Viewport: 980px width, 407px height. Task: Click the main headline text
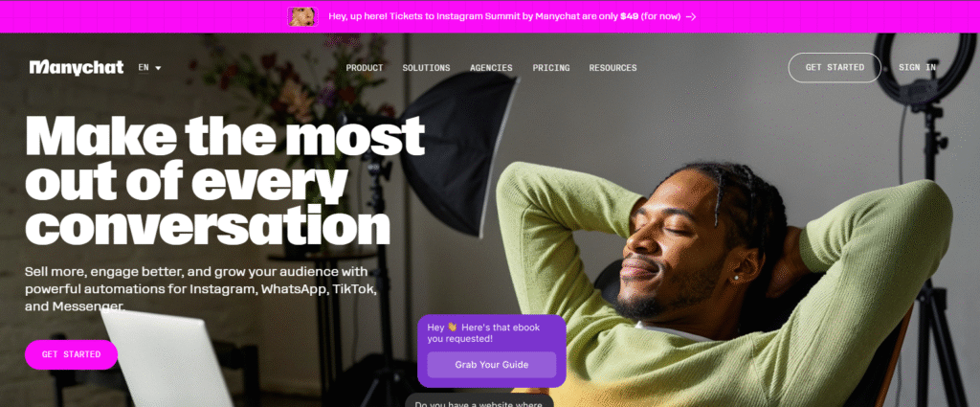click(225, 181)
